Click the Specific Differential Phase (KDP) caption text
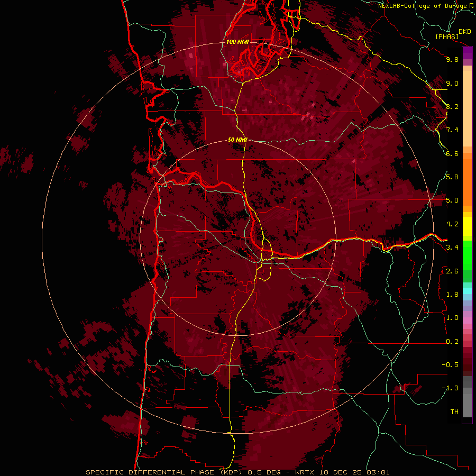The height and width of the screenshot is (476, 476). (x=237, y=472)
